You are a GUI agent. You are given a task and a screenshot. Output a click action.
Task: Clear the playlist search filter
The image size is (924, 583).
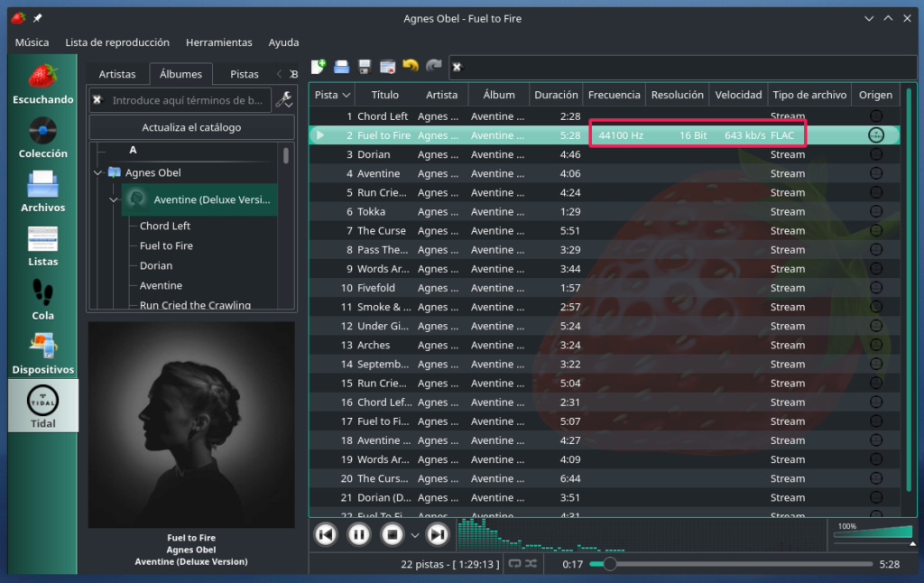pos(457,67)
